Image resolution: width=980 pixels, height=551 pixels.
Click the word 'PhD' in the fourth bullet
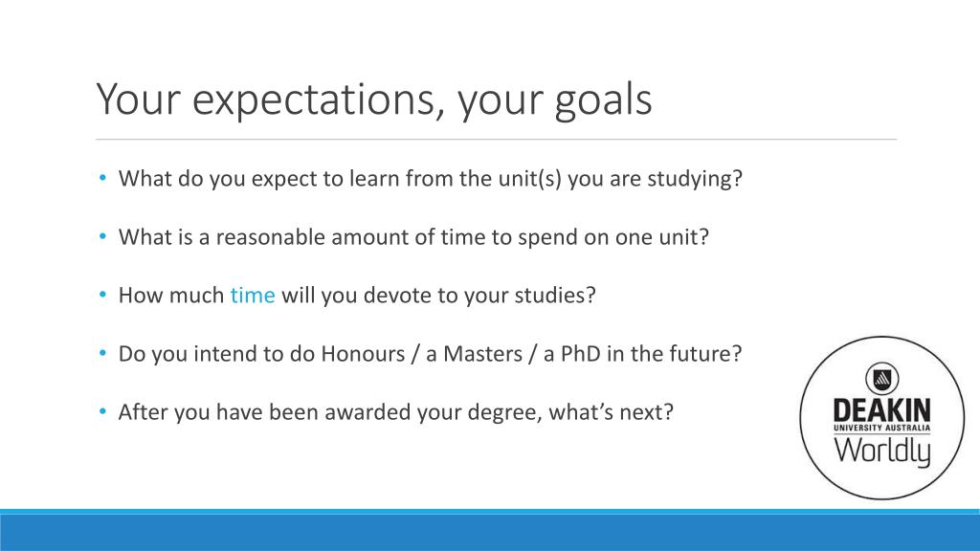(581, 354)
